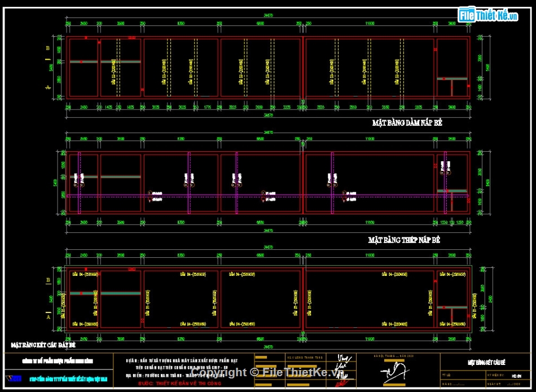The image size is (536, 392).
Task: Select the 1775 dimension in the beam plan
Action: click(208, 107)
